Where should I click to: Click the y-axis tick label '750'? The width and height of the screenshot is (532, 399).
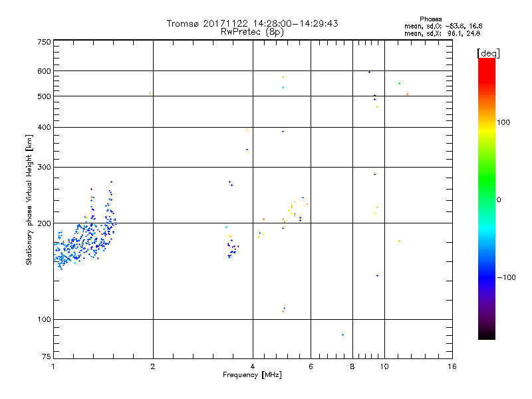pyautogui.click(x=44, y=42)
